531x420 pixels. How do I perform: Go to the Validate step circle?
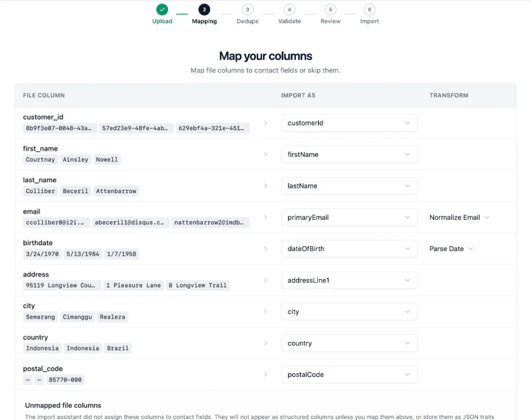pyautogui.click(x=289, y=9)
